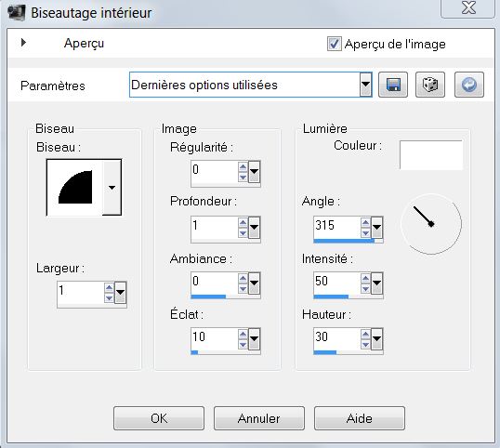Click the Ambiance blue slider bar
The width and height of the screenshot is (500, 448).
(208, 296)
